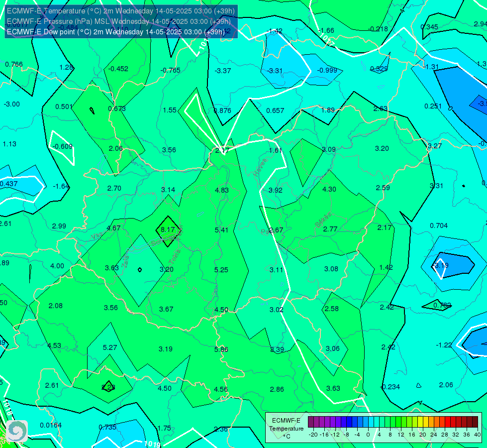Click the 3.14 temperature value
The width and height of the screenshot is (487, 448).
tap(168, 190)
